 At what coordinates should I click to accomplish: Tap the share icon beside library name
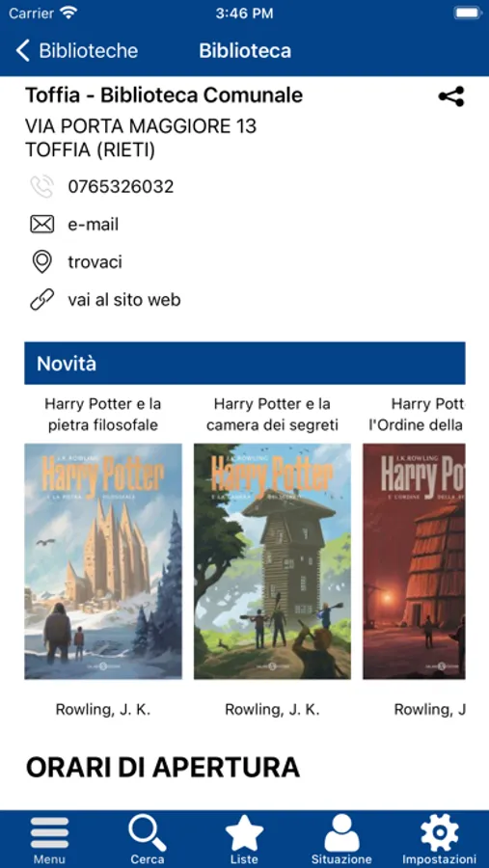pos(451,96)
